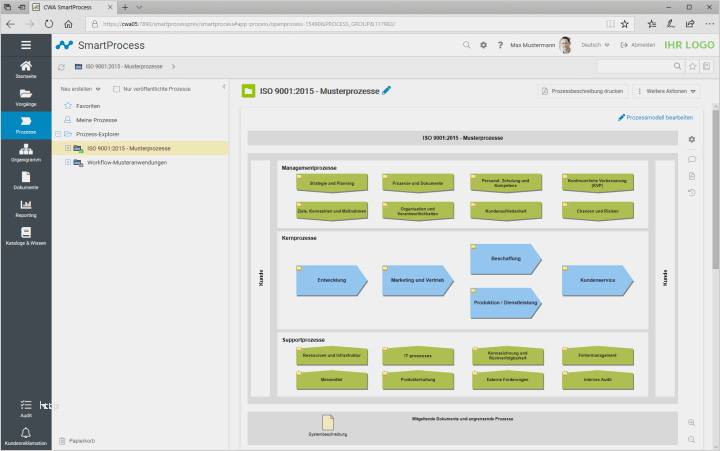Click the pencil icon next to process title

[387, 90]
